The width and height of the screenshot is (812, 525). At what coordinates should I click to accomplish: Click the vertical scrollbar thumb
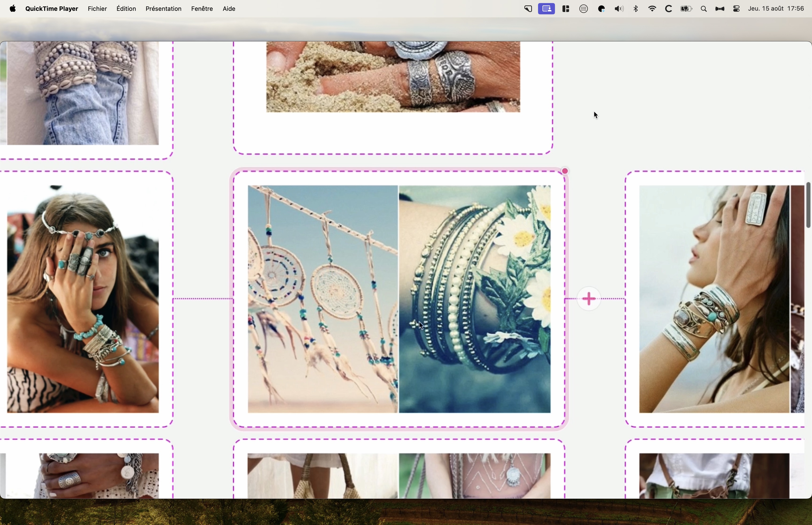point(808,205)
